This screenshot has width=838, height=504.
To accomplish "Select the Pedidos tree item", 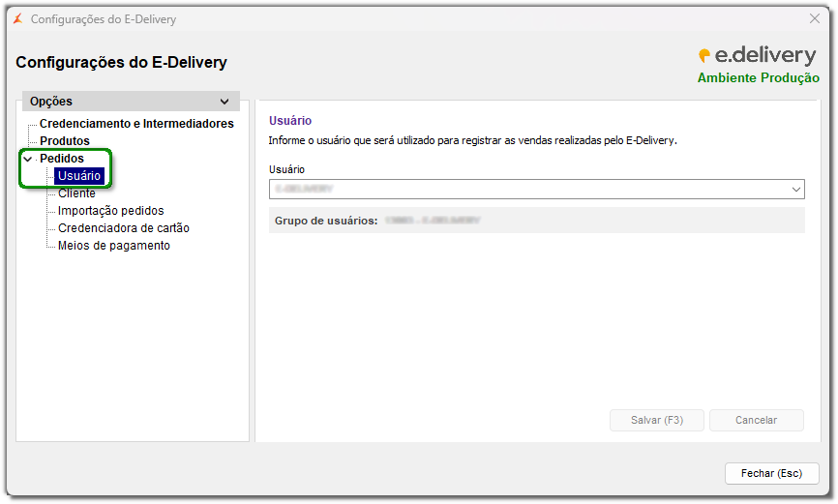I will tap(62, 159).
